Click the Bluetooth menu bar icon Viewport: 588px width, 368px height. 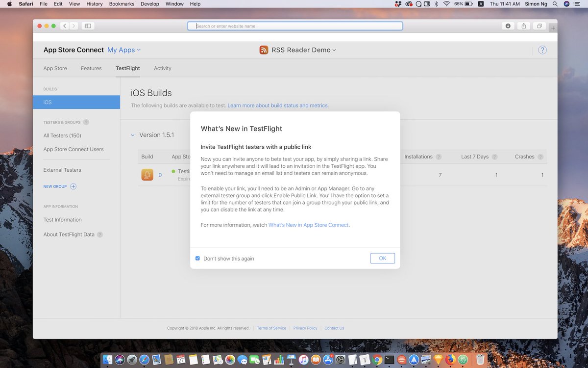point(436,3)
